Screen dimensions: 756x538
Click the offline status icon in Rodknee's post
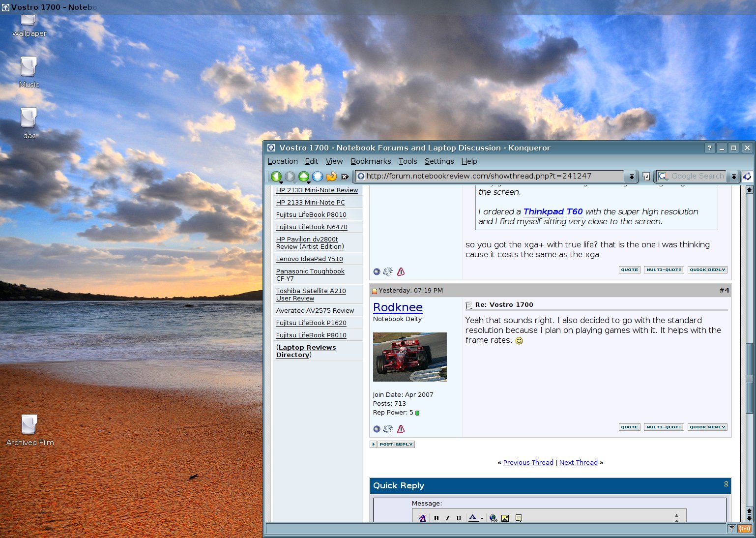point(377,429)
